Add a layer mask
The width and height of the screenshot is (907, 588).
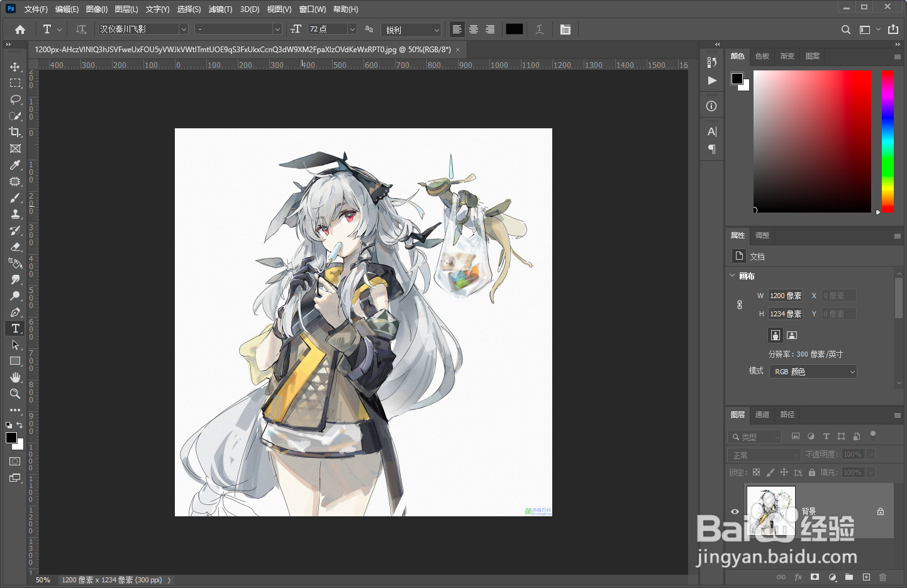(815, 577)
